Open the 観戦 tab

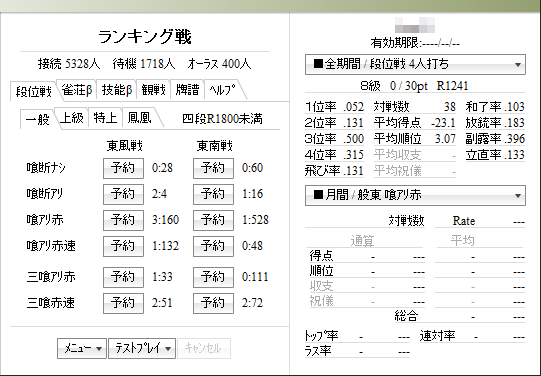coord(154,90)
